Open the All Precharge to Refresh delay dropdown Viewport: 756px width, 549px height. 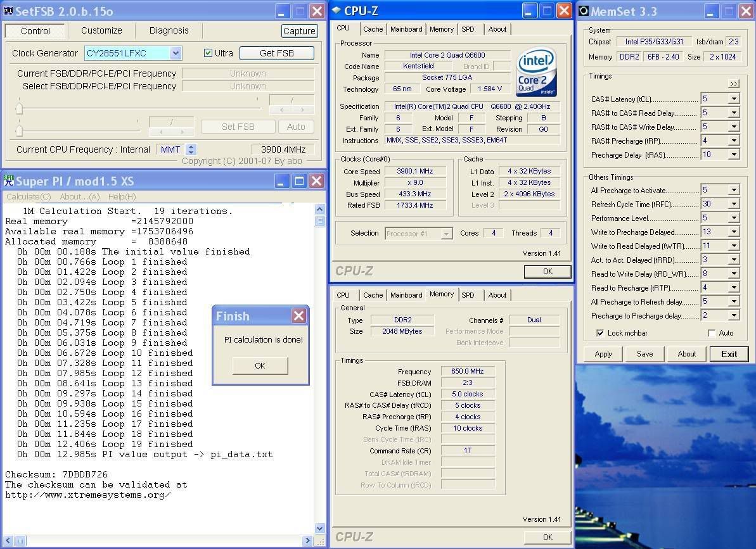tap(734, 301)
